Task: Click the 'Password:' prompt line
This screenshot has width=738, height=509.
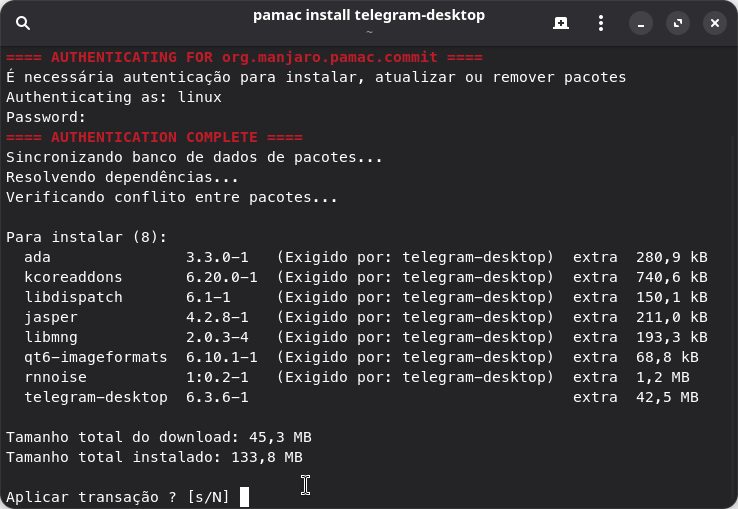Action: point(46,117)
